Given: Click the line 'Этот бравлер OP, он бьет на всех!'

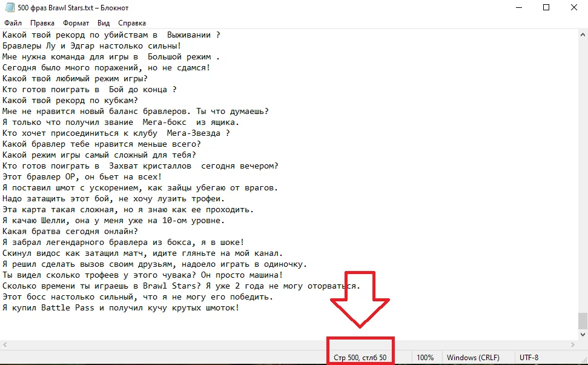Looking at the screenshot, I should click(x=82, y=176).
